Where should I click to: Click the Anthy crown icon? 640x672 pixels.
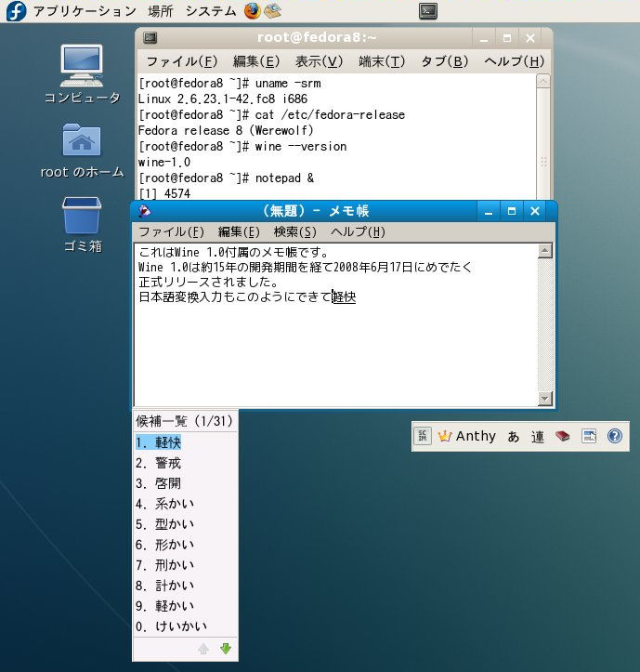pyautogui.click(x=445, y=436)
